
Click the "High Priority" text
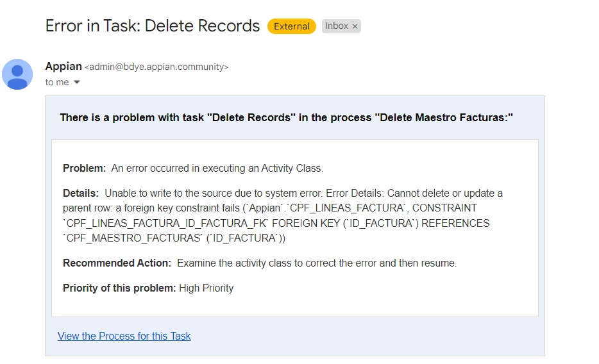207,288
